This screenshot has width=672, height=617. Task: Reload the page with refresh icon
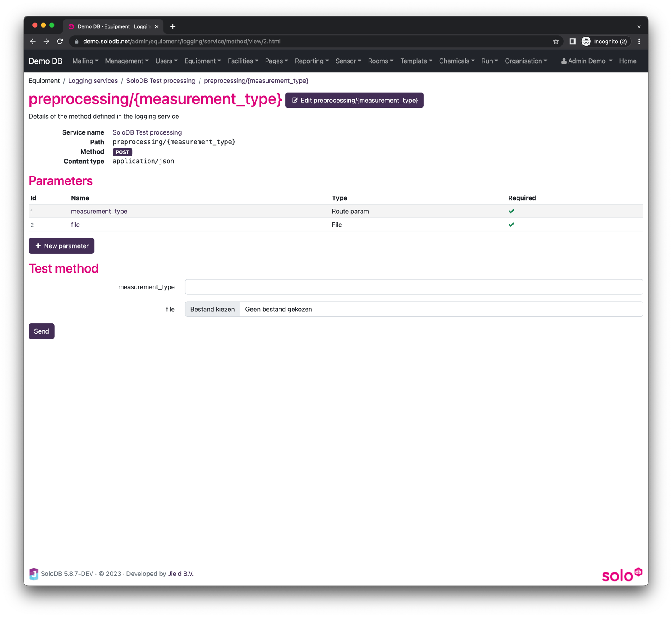(60, 41)
